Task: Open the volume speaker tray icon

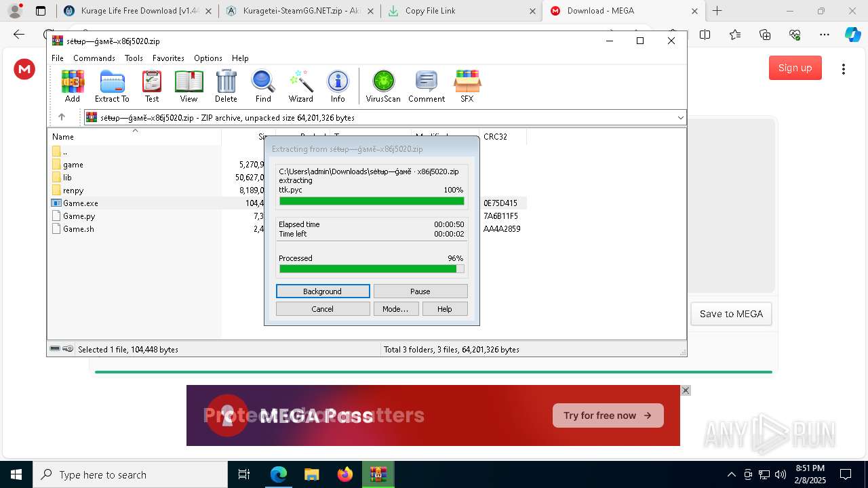Action: (781, 474)
